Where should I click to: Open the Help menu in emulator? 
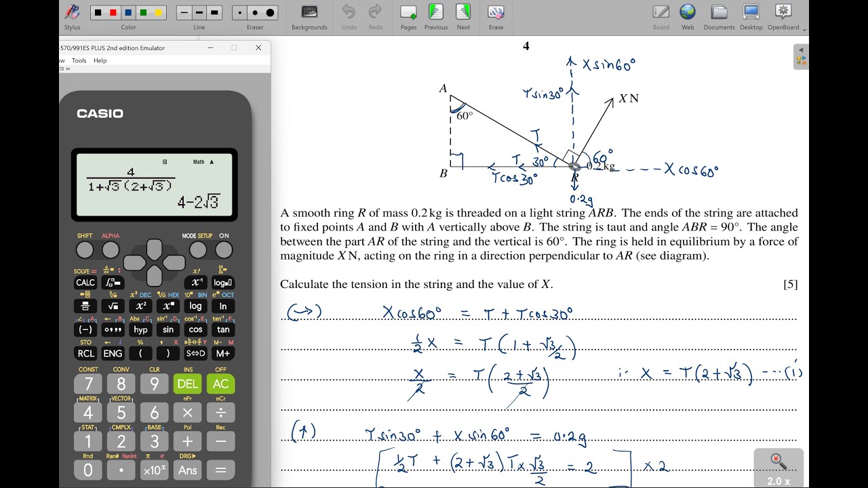tap(100, 60)
